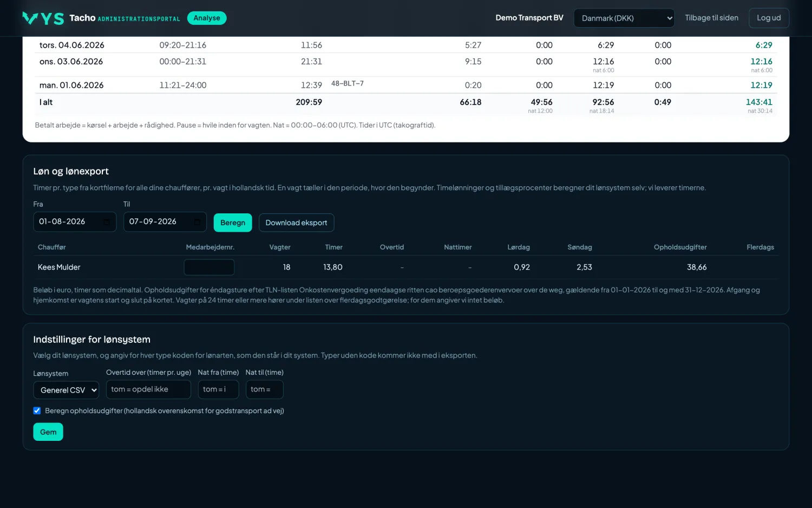Click the Flerdags column header

760,247
